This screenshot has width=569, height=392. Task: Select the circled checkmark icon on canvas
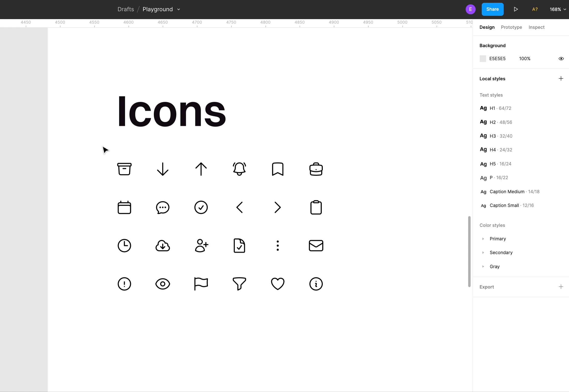201,207
